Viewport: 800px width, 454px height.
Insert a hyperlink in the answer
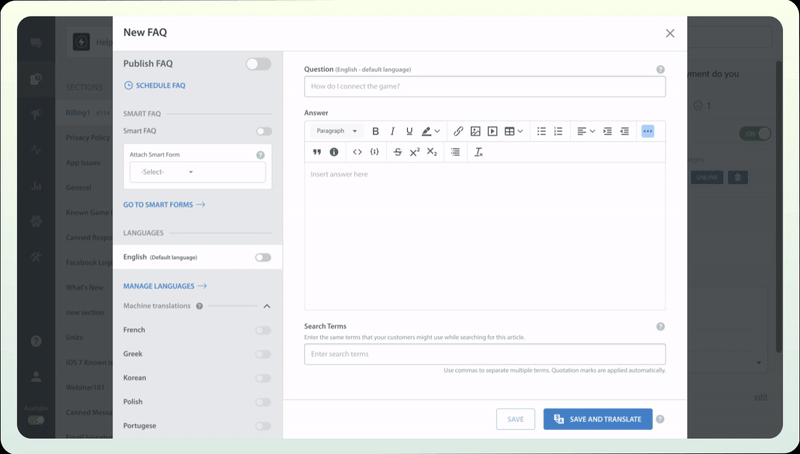pyautogui.click(x=458, y=131)
